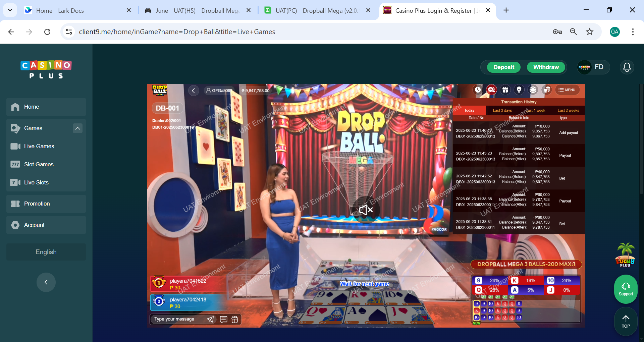
Task: Click the Drop Ball Mega logo icon
Action: click(x=160, y=90)
